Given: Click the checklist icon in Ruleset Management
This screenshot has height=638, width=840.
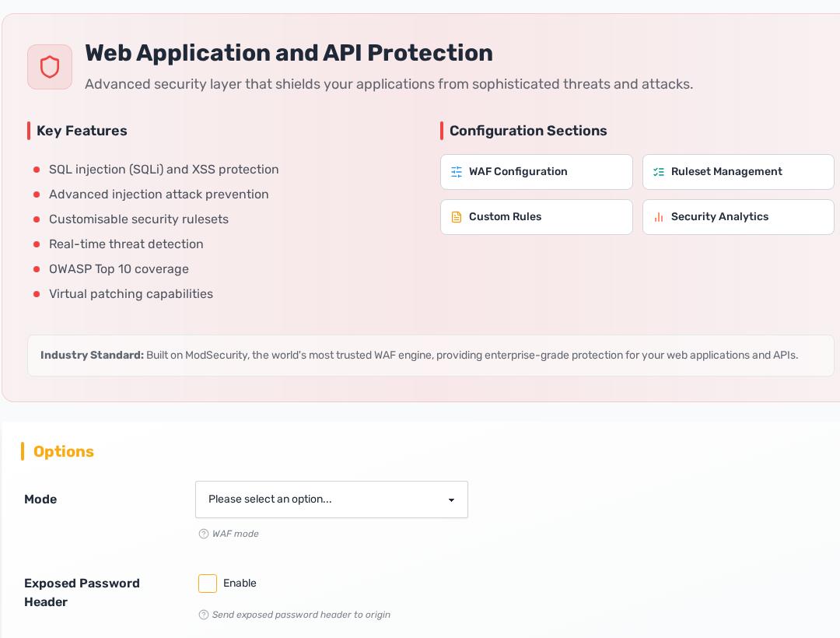Looking at the screenshot, I should pos(659,172).
